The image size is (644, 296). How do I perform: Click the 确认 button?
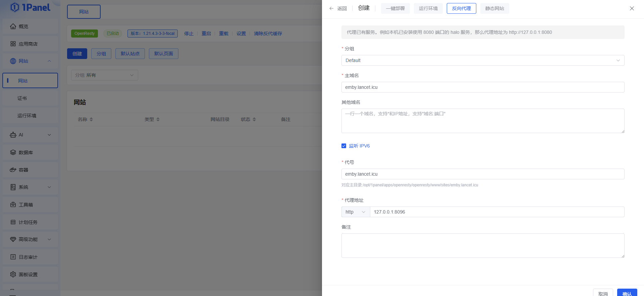627,293
